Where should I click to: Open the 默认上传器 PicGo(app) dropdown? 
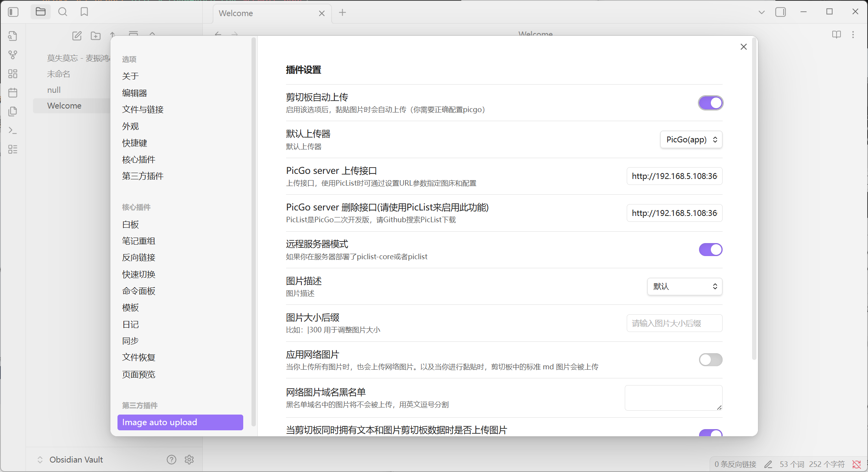pos(691,140)
